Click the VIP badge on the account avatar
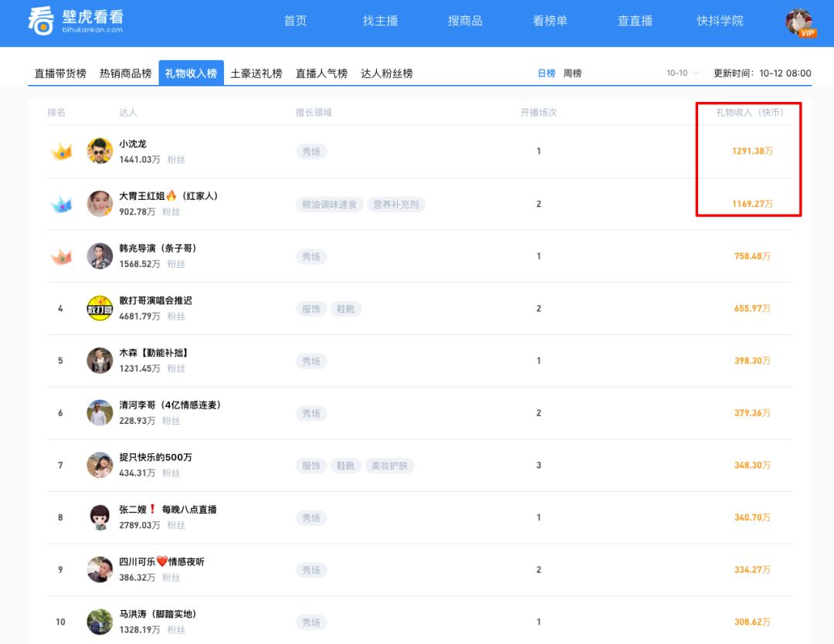Screen dimensions: 834x644 click(809, 32)
